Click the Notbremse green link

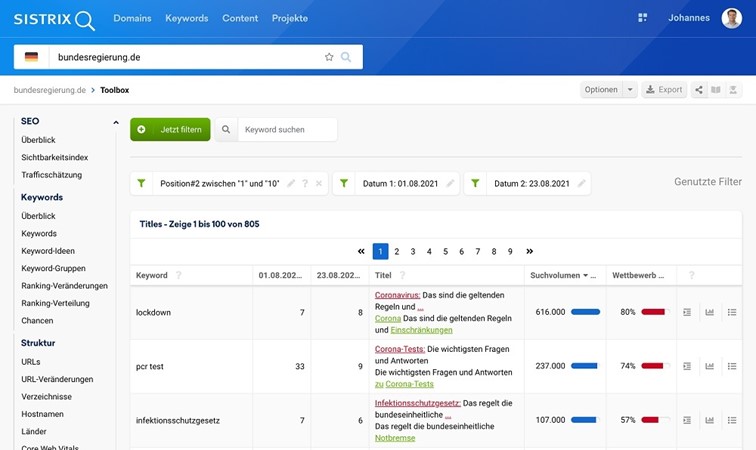point(395,438)
